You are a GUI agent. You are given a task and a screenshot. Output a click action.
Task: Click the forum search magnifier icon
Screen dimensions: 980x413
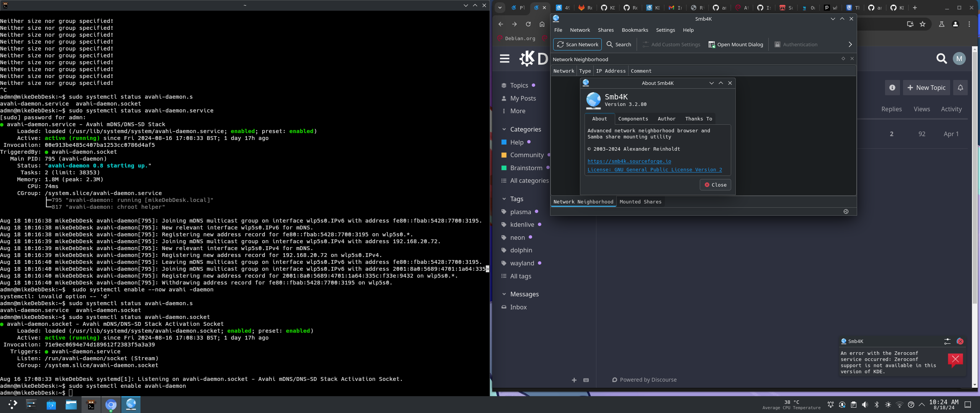click(941, 59)
